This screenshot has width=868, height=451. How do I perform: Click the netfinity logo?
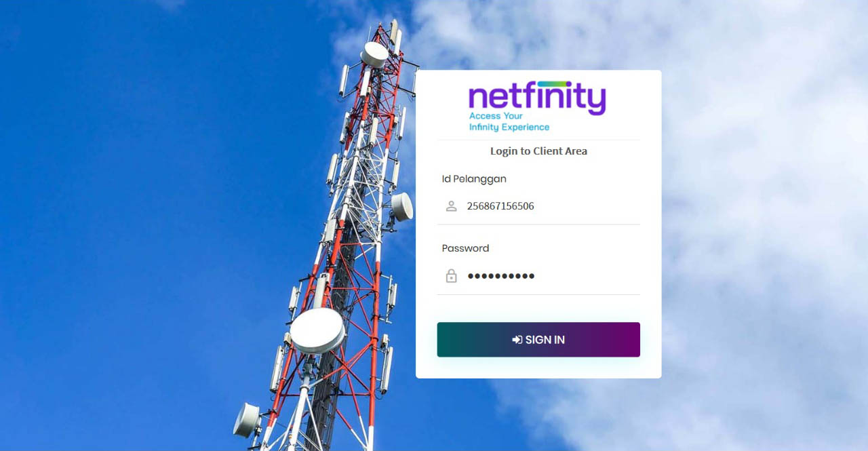click(x=537, y=106)
